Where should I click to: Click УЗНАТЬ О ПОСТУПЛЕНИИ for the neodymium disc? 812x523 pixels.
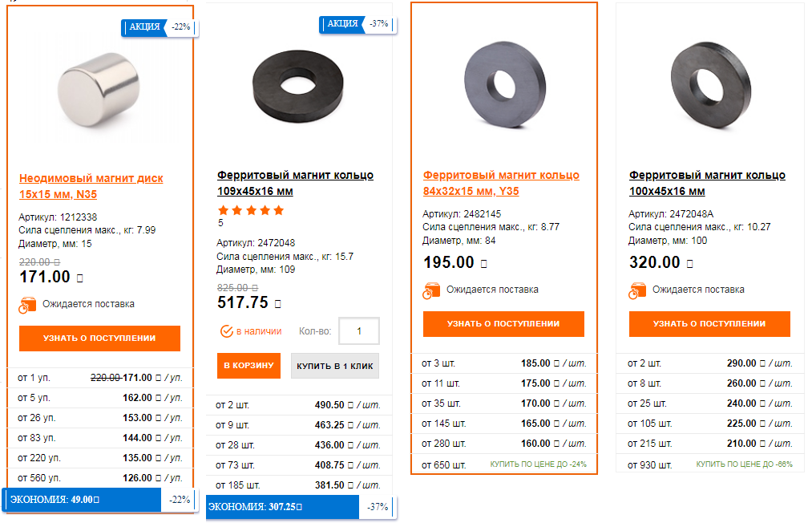click(x=99, y=339)
